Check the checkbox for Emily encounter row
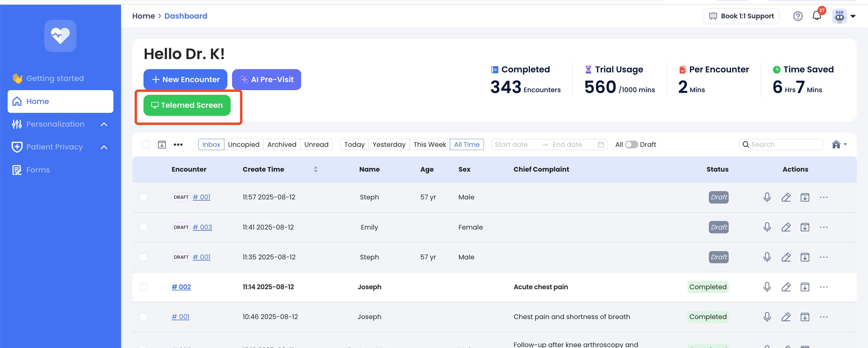 [x=143, y=227]
